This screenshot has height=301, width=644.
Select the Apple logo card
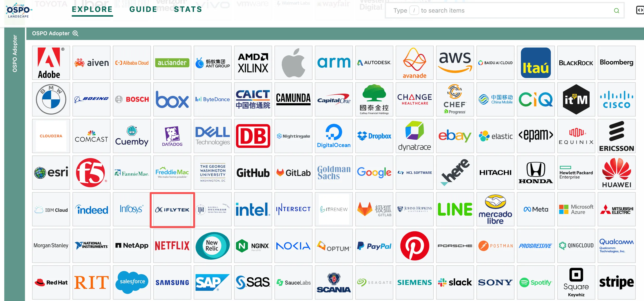point(293,63)
